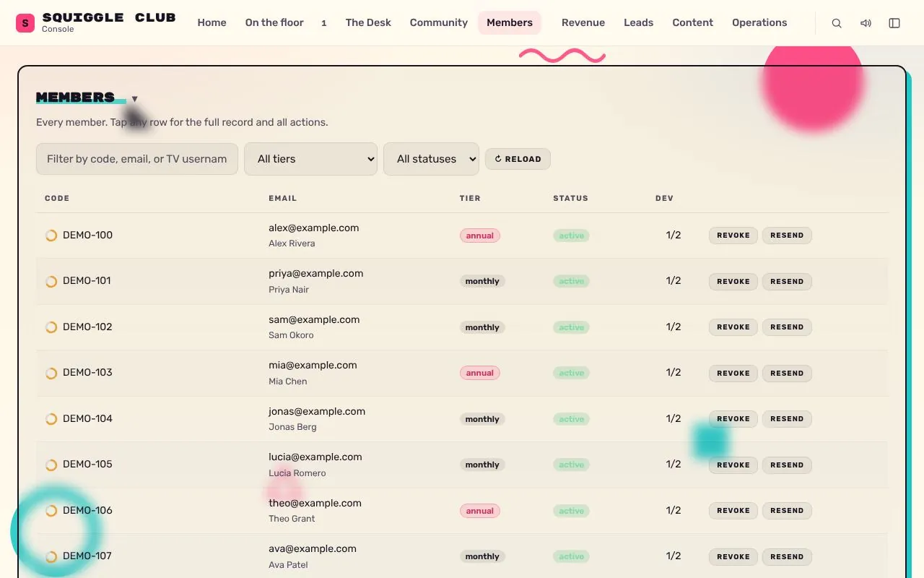Focus the member filter search field
This screenshot has height=578, width=924.
[x=137, y=159]
